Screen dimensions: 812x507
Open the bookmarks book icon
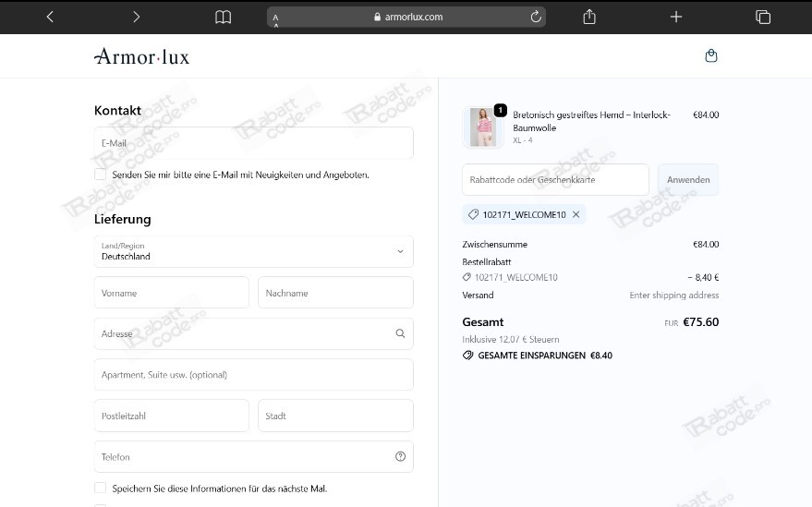click(x=224, y=18)
